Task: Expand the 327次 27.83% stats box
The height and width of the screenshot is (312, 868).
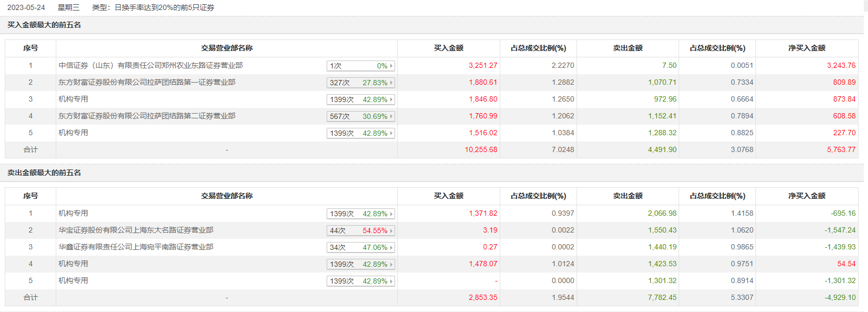Action: tap(360, 83)
